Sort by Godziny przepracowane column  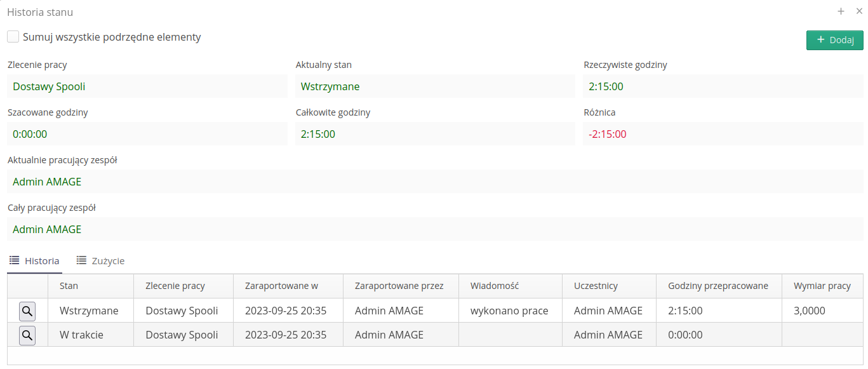[718, 286]
